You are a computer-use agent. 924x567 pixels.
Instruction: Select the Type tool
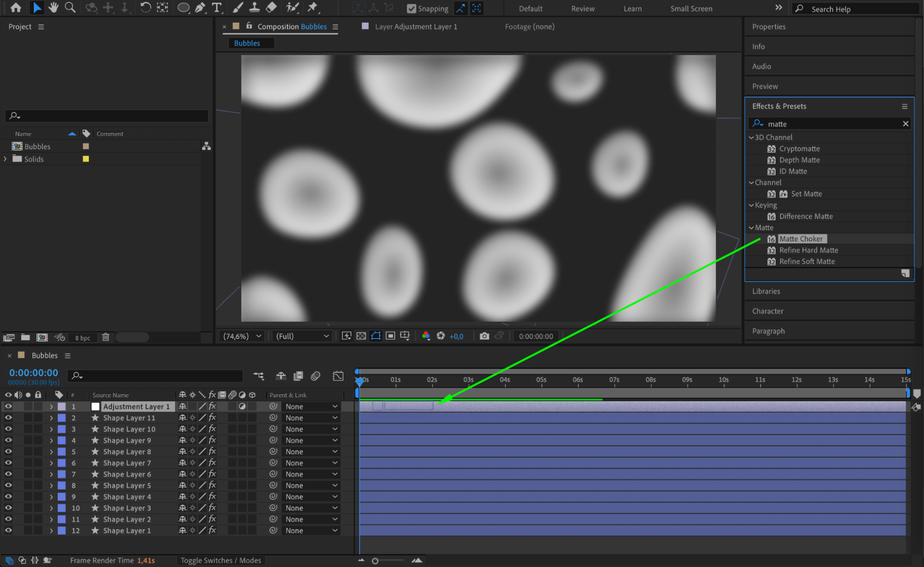(216, 7)
